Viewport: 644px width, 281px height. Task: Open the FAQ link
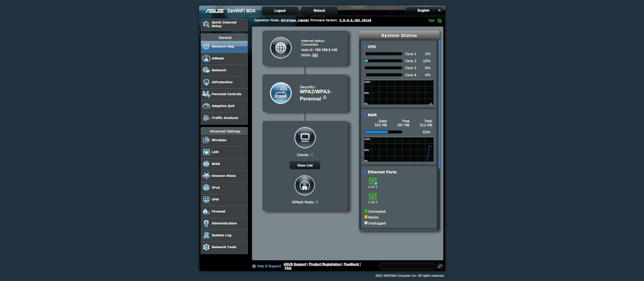click(288, 268)
